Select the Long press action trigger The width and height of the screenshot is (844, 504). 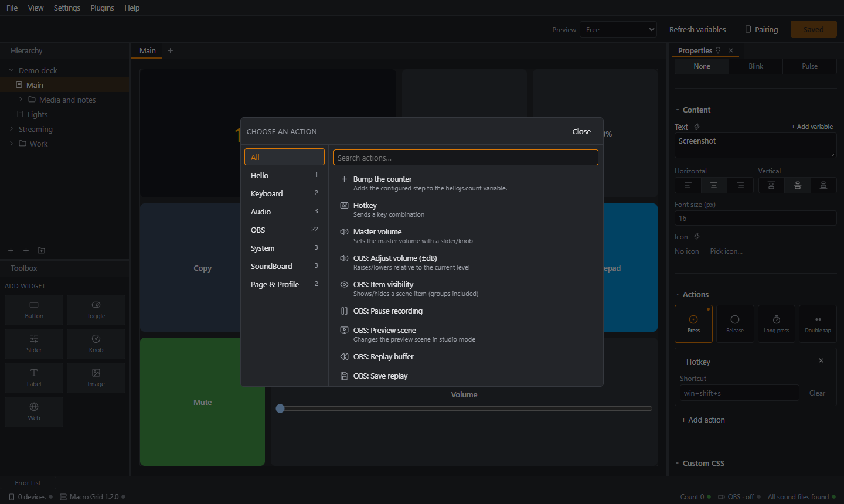[x=777, y=323]
